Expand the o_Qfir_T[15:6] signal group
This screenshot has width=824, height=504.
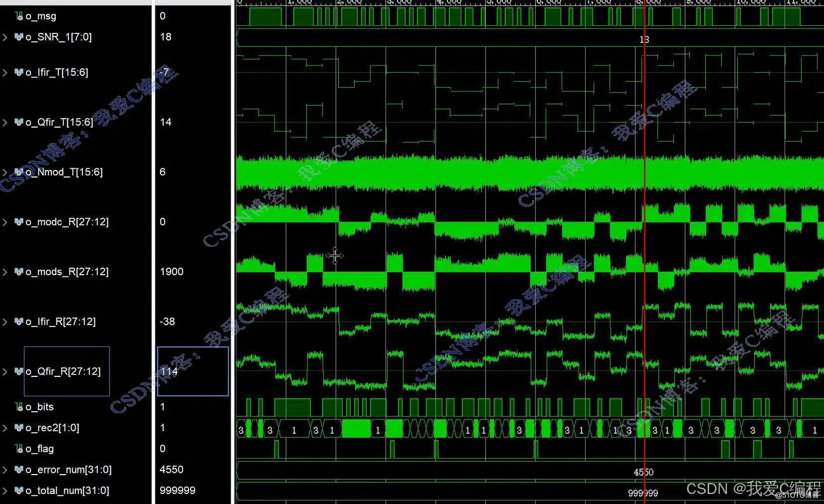tap(5, 122)
